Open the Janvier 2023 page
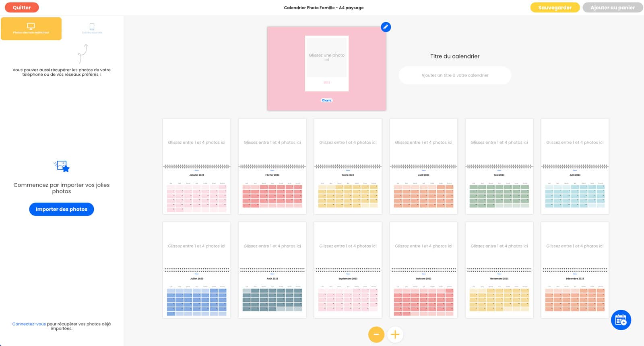The image size is (644, 346). pyautogui.click(x=196, y=166)
